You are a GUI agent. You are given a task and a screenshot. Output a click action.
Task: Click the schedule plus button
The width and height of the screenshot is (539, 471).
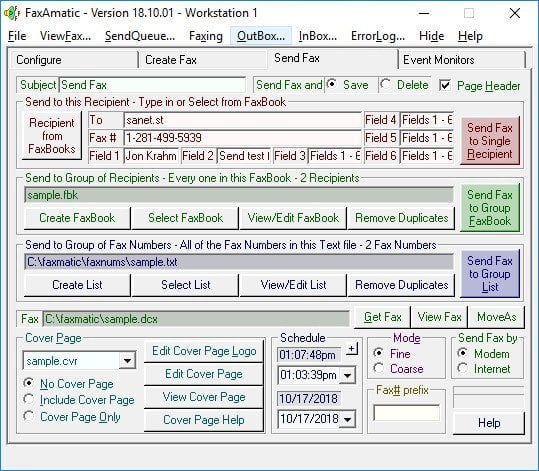tap(351, 349)
